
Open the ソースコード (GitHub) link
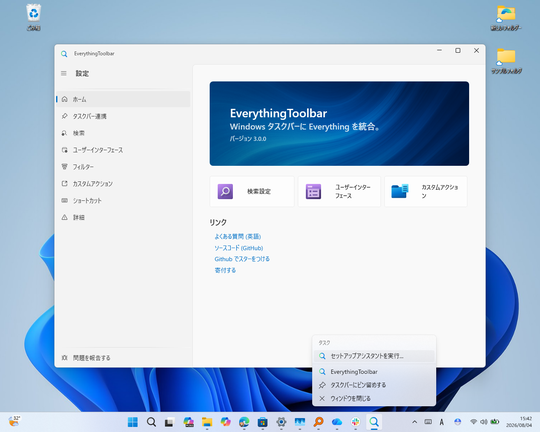239,248
